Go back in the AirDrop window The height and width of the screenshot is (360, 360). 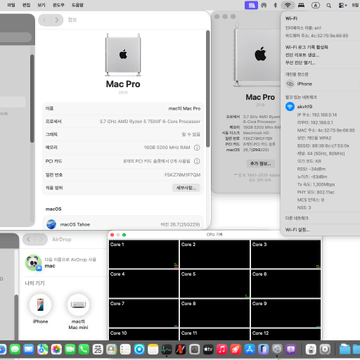point(29,239)
